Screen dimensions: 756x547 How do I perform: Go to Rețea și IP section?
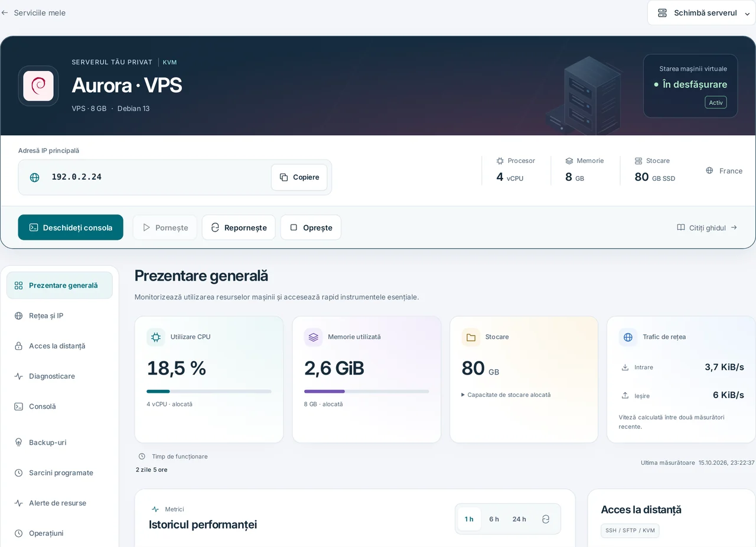[x=60, y=316]
